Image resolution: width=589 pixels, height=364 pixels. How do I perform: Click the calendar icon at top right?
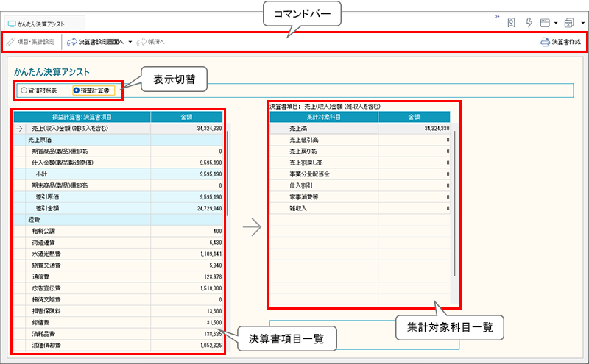coord(570,23)
